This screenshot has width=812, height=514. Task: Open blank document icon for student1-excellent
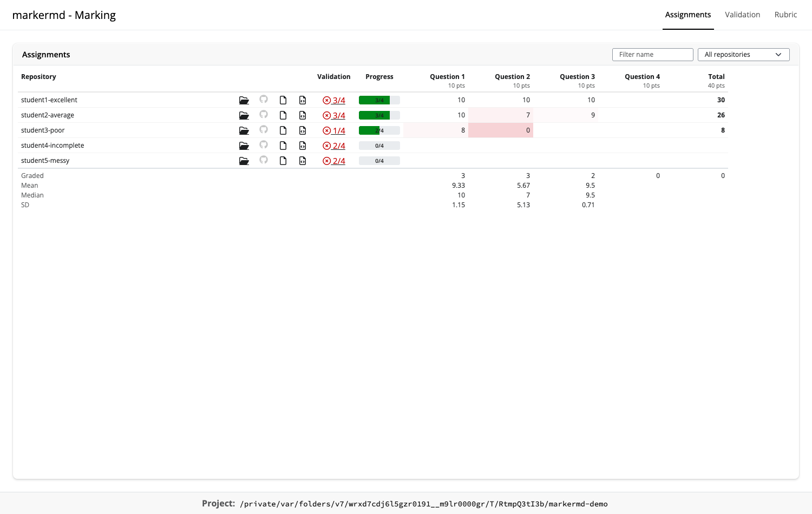coord(283,100)
